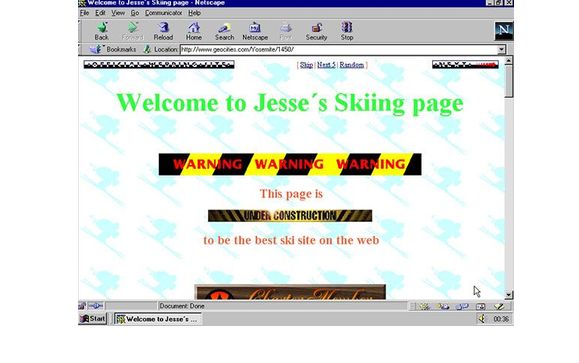Viewport: 579px width, 363px height.
Task: Open the Edit menu
Action: click(100, 13)
